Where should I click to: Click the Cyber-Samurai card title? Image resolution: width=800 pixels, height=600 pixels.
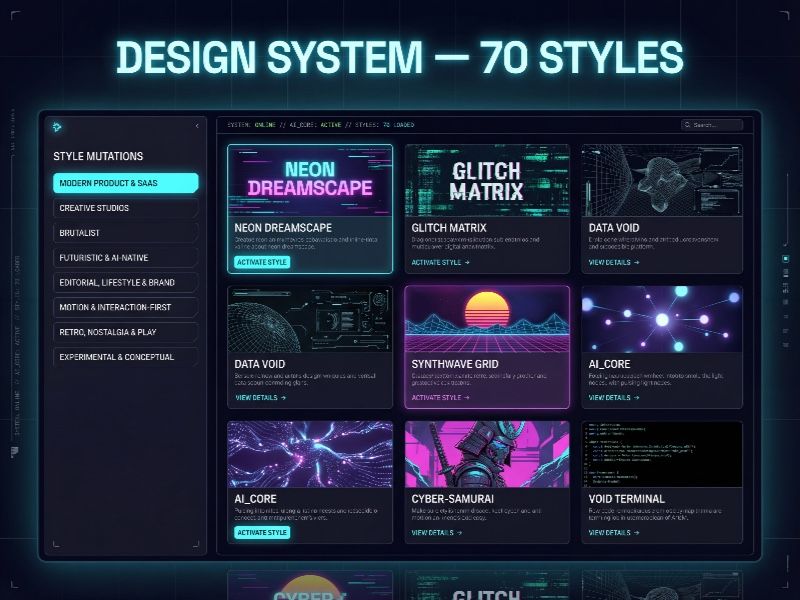[453, 499]
